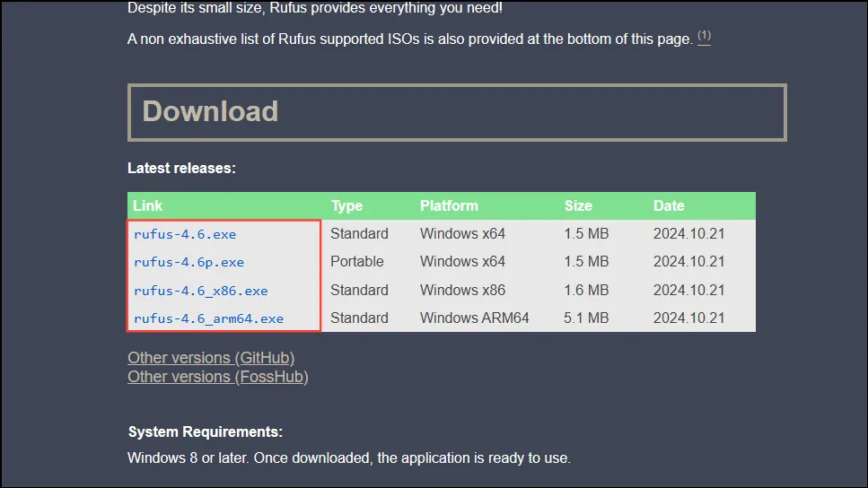Image resolution: width=868 pixels, height=488 pixels.
Task: Open Other versions (GitHub) link
Action: (211, 358)
